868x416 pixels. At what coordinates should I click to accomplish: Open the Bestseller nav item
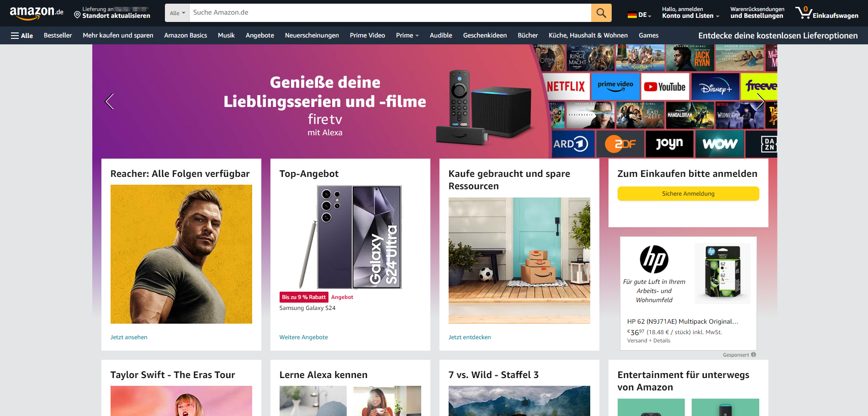click(x=58, y=36)
